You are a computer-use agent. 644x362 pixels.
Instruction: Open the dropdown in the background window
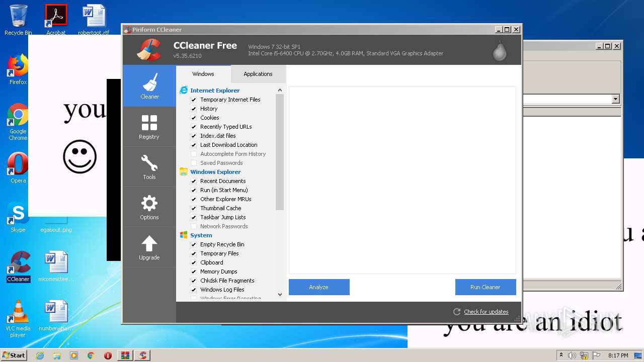coord(615,99)
